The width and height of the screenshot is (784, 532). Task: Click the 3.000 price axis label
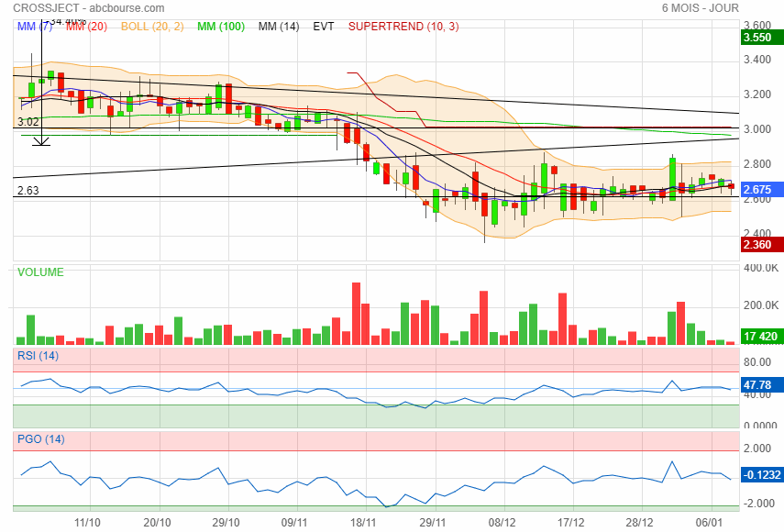(757, 129)
